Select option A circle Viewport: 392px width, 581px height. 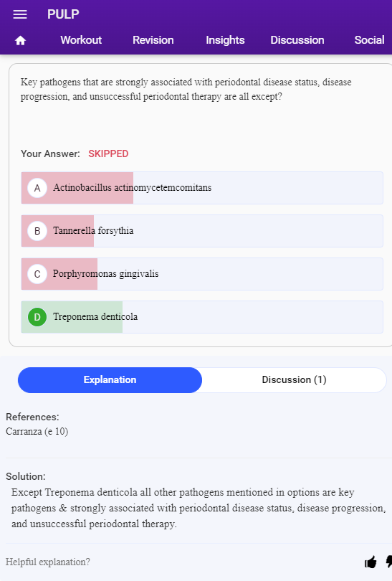(37, 188)
